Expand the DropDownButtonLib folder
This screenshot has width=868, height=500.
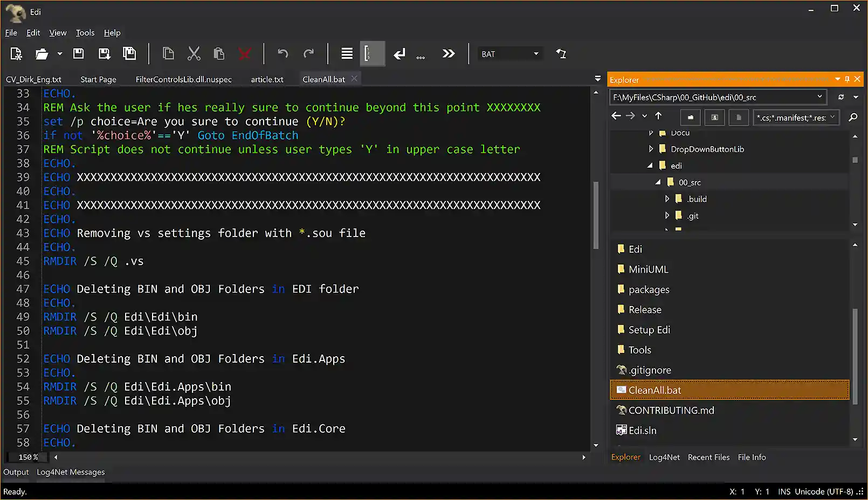coord(651,149)
